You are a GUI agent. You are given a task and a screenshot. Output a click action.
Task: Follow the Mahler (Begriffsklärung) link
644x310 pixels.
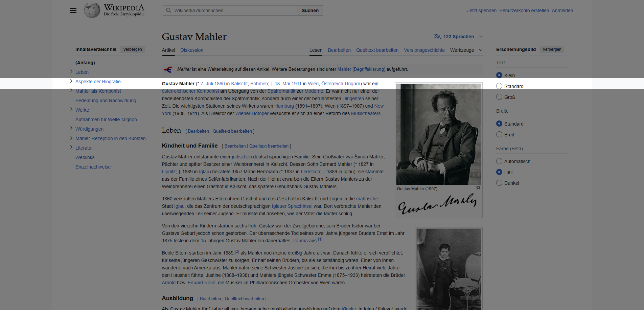(x=361, y=69)
